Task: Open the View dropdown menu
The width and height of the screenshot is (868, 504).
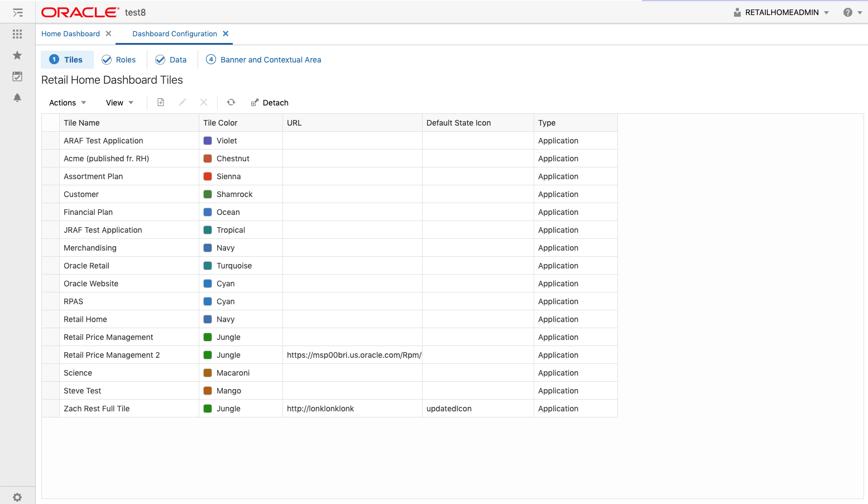Action: click(x=119, y=103)
